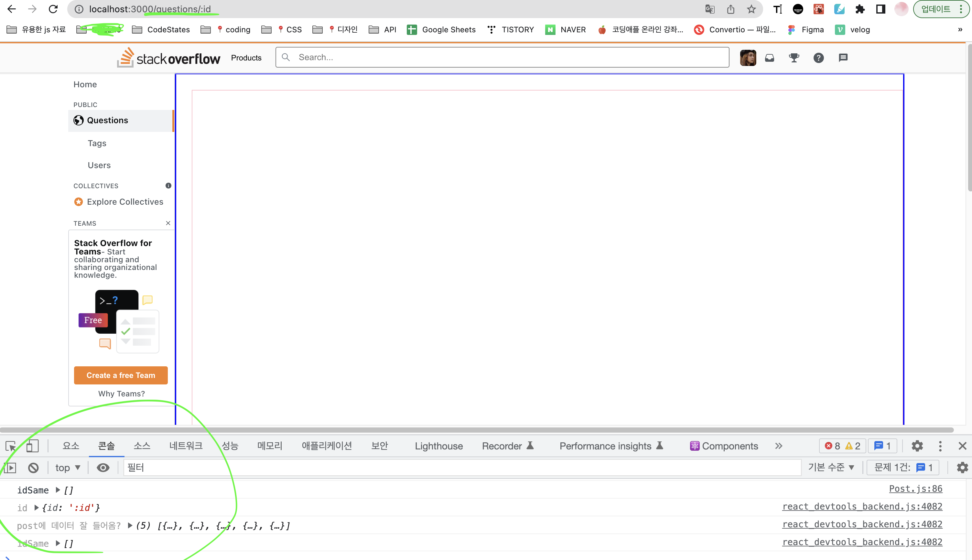
Task: Click the console 필터 input
Action: tap(462, 467)
